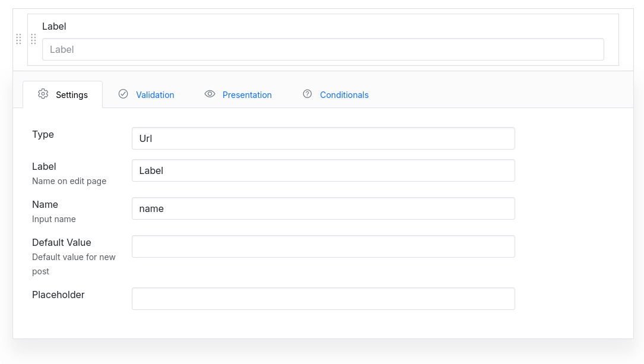The image size is (644, 364).
Task: Click the empty Default Value input
Action: click(x=323, y=246)
